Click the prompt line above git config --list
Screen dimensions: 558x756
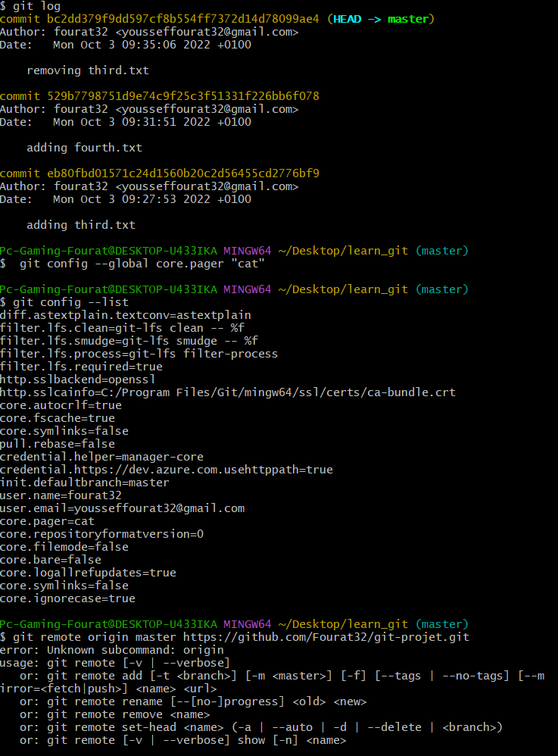coord(234,290)
